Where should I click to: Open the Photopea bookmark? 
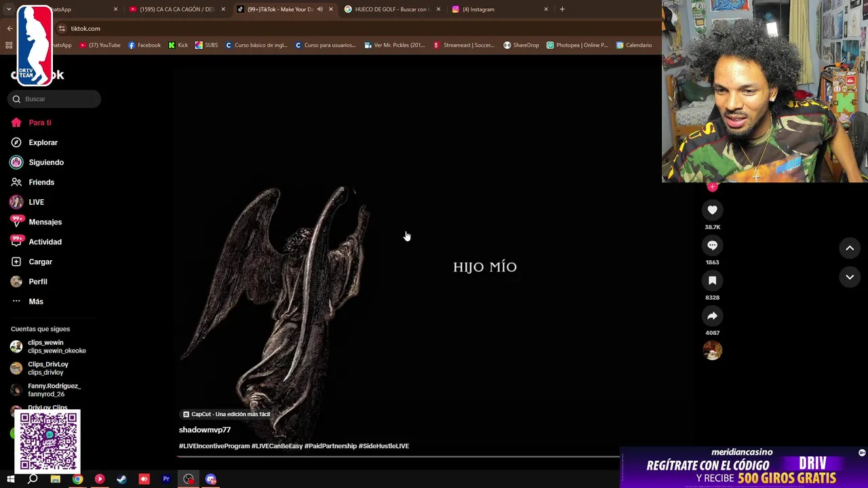tap(577, 45)
